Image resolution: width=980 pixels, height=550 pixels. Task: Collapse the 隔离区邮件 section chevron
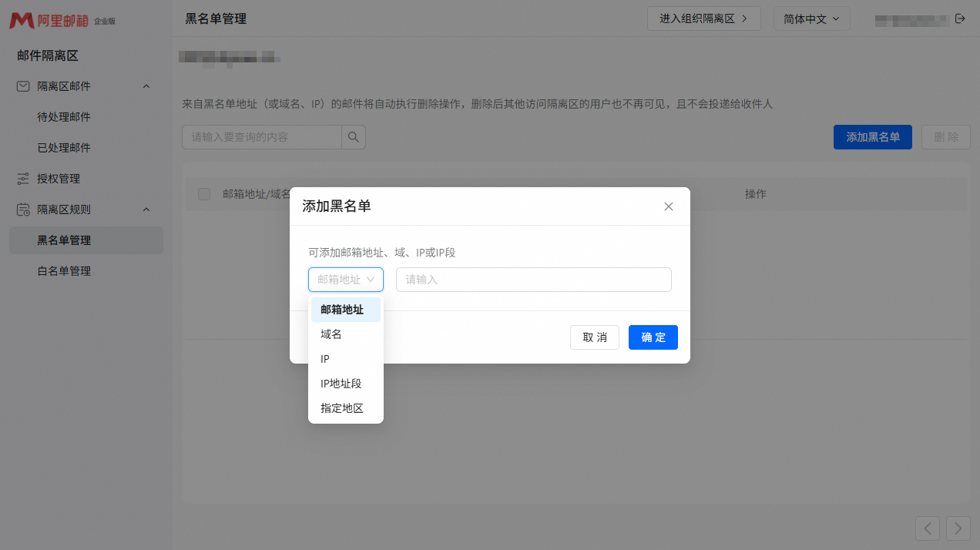click(146, 86)
